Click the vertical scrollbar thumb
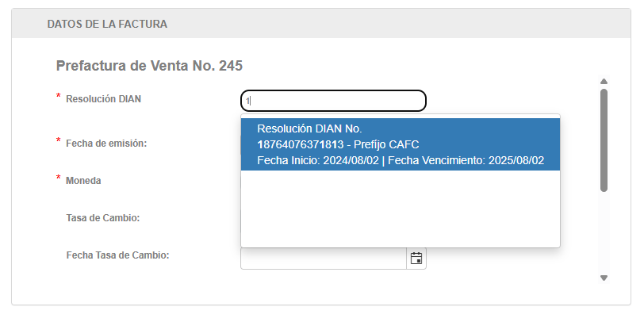The width and height of the screenshot is (644, 322). (604, 140)
